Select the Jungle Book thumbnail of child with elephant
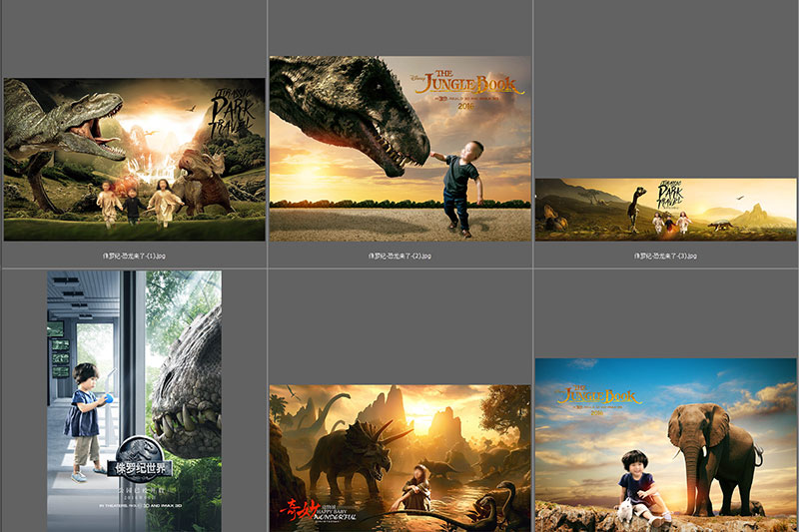This screenshot has height=532, width=799. click(665, 445)
